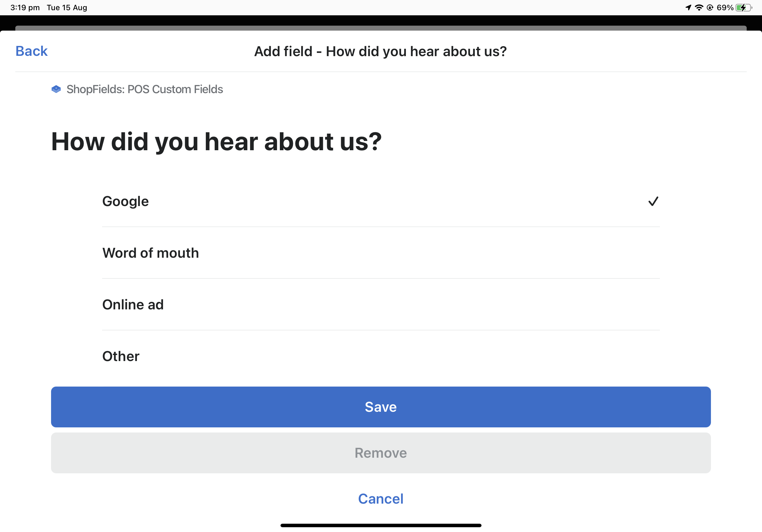The width and height of the screenshot is (762, 532).
Task: Tap the Add field title bar
Action: tap(381, 51)
